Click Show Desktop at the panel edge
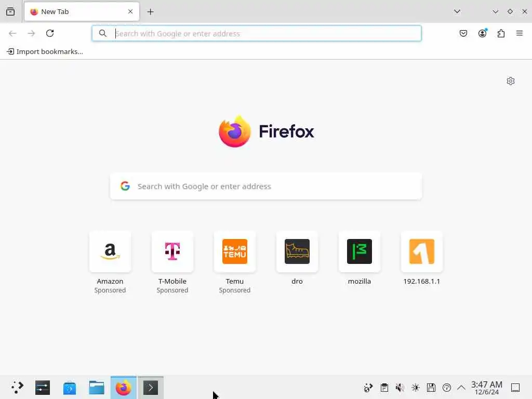 click(x=515, y=388)
